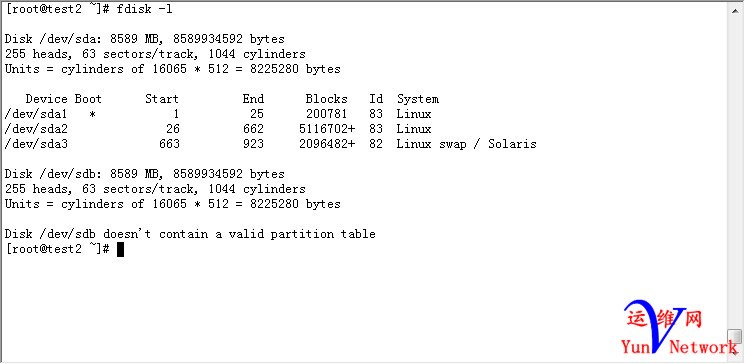The image size is (745, 364).
Task: Click the /dev/sda1 device entry
Action: pos(36,114)
